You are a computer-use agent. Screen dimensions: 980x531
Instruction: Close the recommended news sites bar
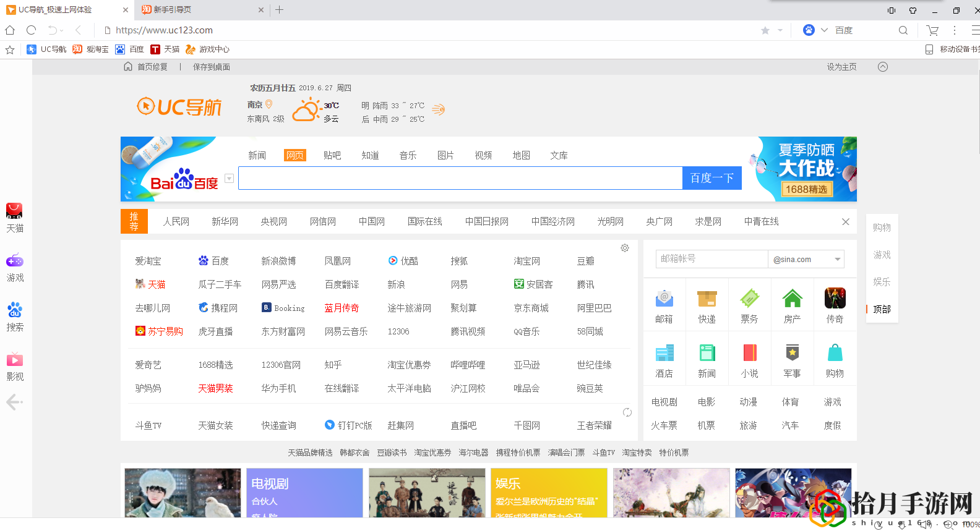[x=846, y=222]
